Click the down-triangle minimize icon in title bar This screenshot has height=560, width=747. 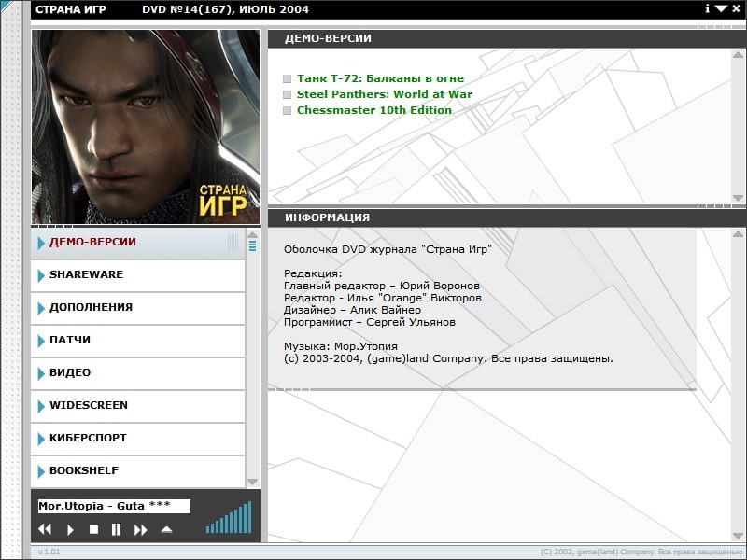coord(721,8)
